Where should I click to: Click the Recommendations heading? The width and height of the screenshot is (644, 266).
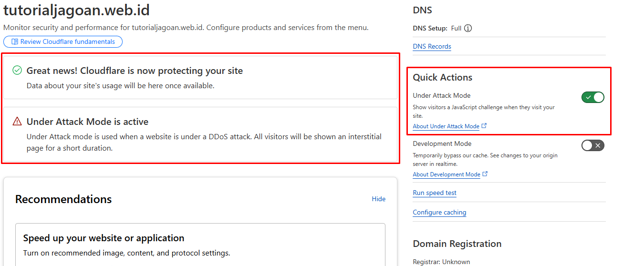(63, 199)
